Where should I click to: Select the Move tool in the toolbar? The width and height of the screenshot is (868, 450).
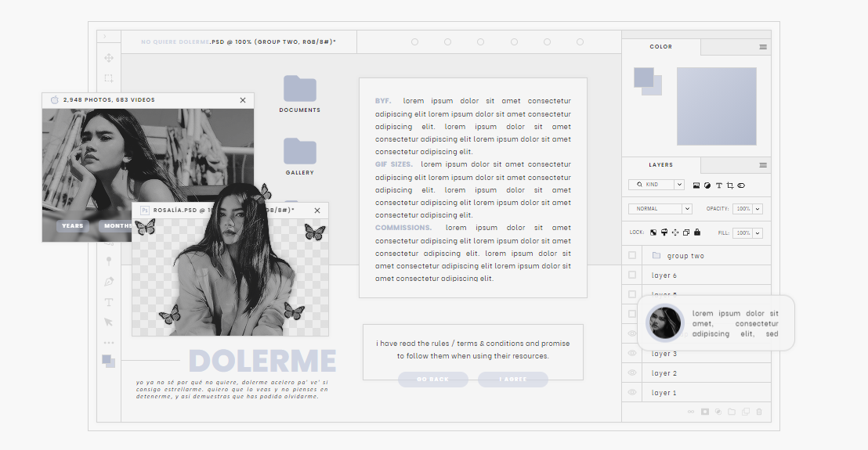click(109, 58)
